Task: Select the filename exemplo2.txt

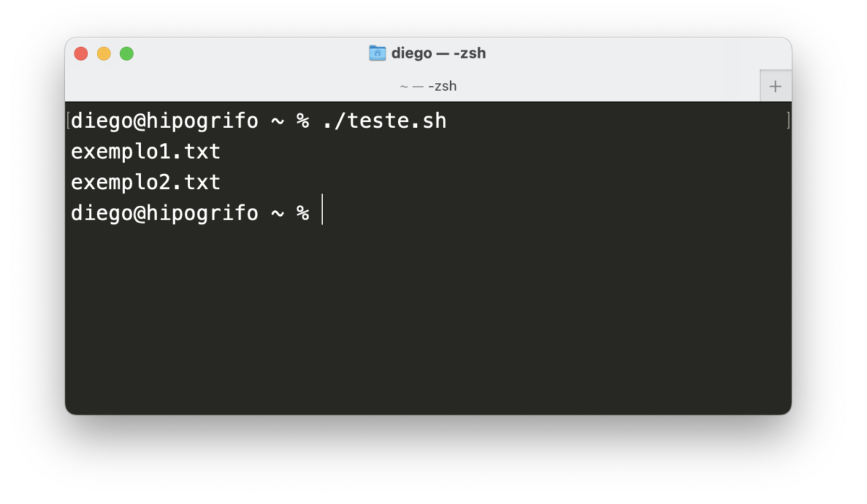Action: point(145,181)
